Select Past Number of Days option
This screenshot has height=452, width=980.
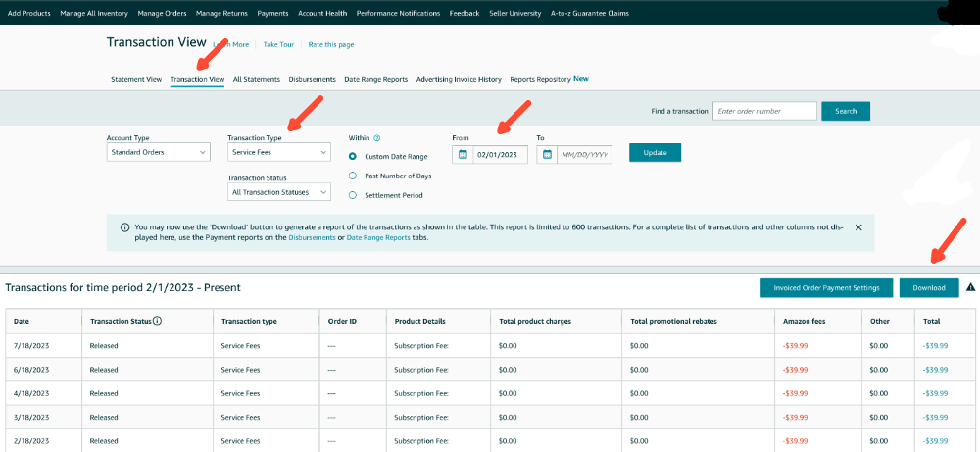click(353, 176)
